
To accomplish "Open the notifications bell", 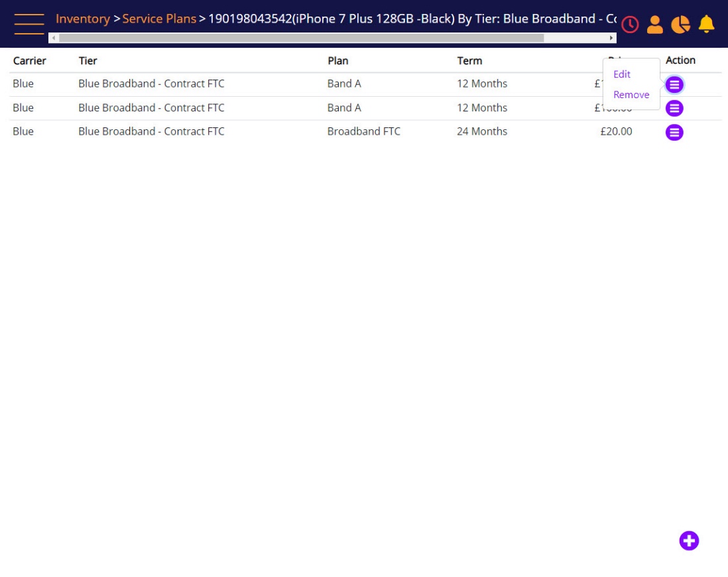I will pyautogui.click(x=706, y=24).
